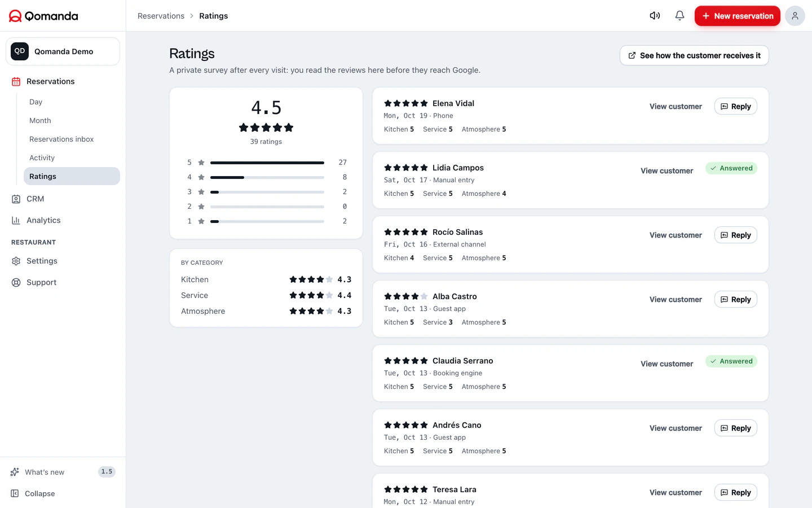This screenshot has width=812, height=508.
Task: Select the Ratings sidebar item
Action: click(x=72, y=176)
